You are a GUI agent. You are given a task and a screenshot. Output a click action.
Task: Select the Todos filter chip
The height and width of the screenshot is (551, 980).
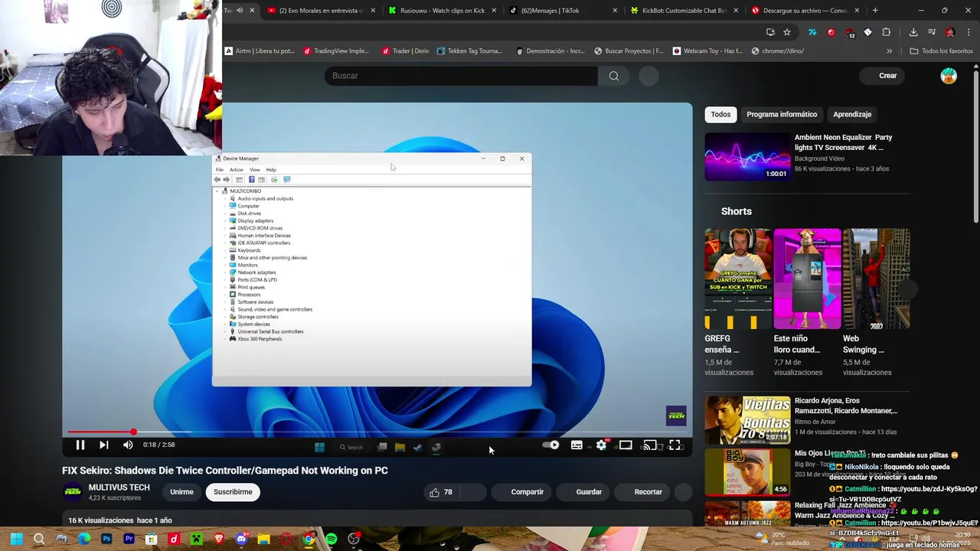[720, 114]
